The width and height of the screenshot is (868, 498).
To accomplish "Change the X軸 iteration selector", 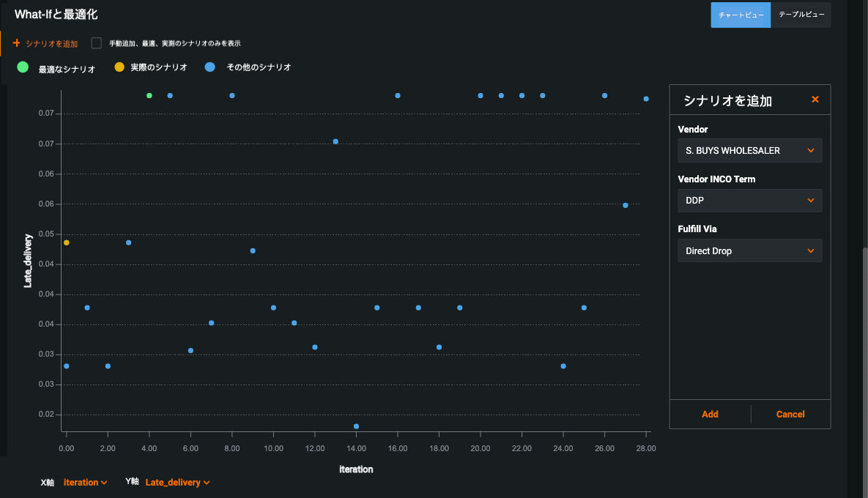I will point(86,483).
